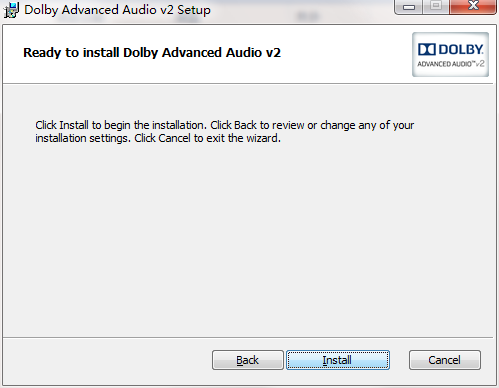Click the Install button to begin installation
Viewport: 499px width, 388px height.
point(338,360)
